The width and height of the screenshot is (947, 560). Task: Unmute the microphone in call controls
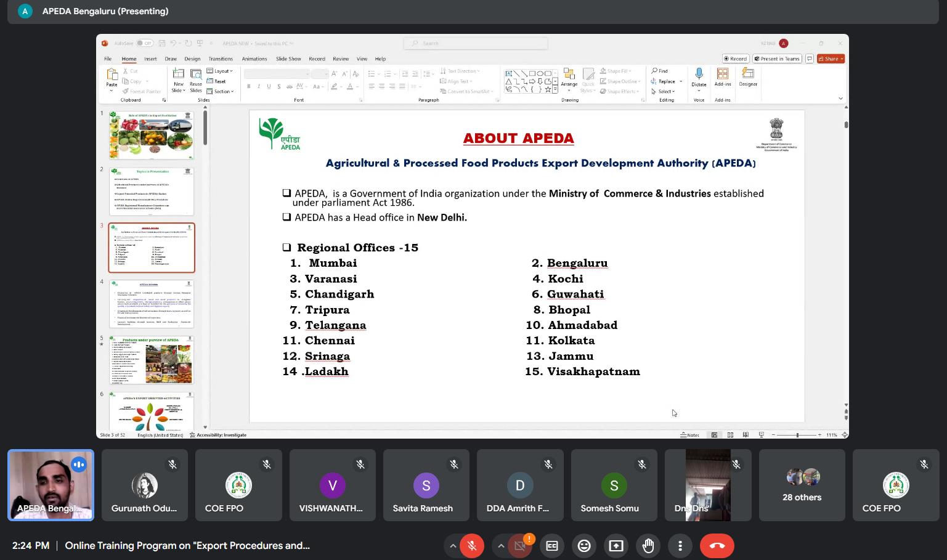(472, 546)
